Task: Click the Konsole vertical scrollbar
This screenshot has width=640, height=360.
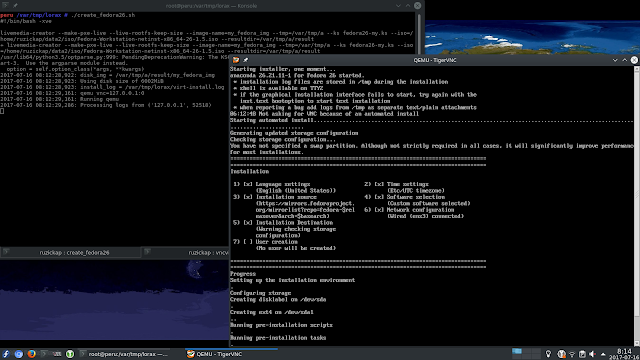Action: (x=418, y=33)
